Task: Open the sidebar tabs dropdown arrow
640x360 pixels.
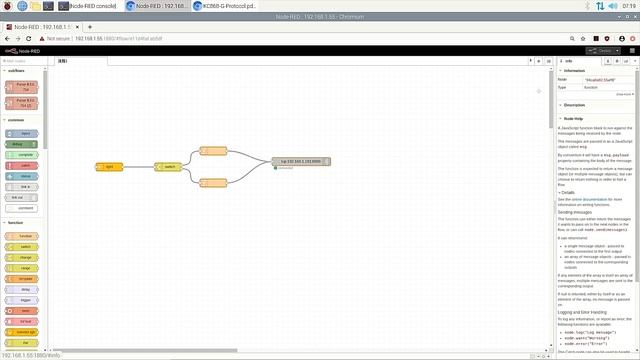Action: click(635, 61)
